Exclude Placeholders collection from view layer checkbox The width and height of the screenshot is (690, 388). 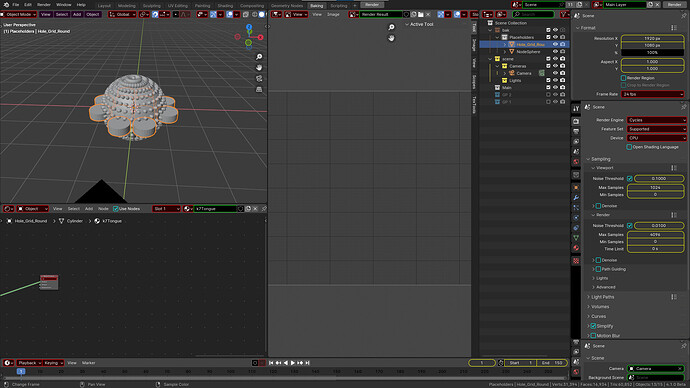pyautogui.click(x=548, y=37)
